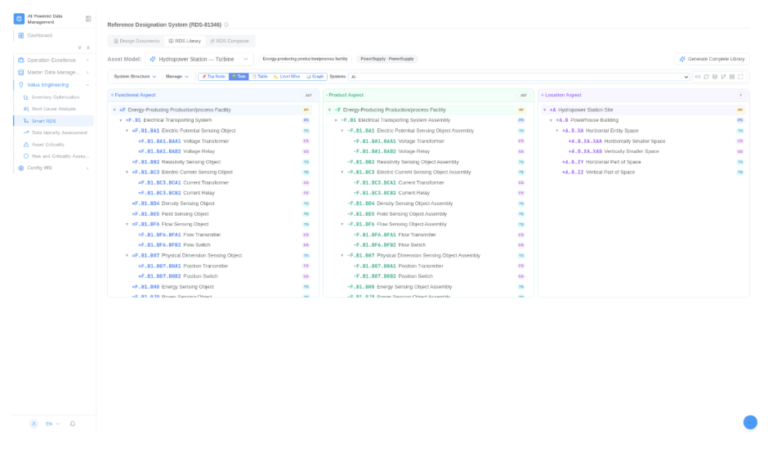Select =F.B1.BA1.BAA1 Voltage Transformer row

pos(213,141)
